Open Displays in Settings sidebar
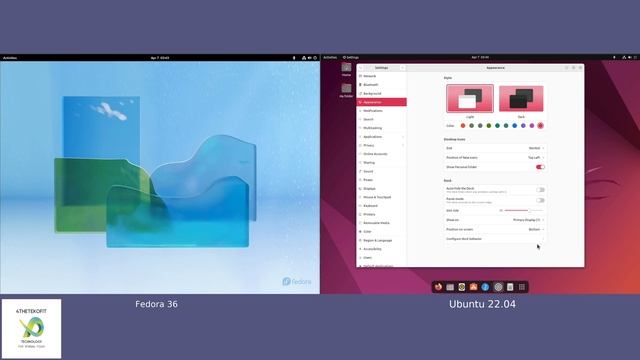This screenshot has width=640, height=360. click(x=382, y=189)
